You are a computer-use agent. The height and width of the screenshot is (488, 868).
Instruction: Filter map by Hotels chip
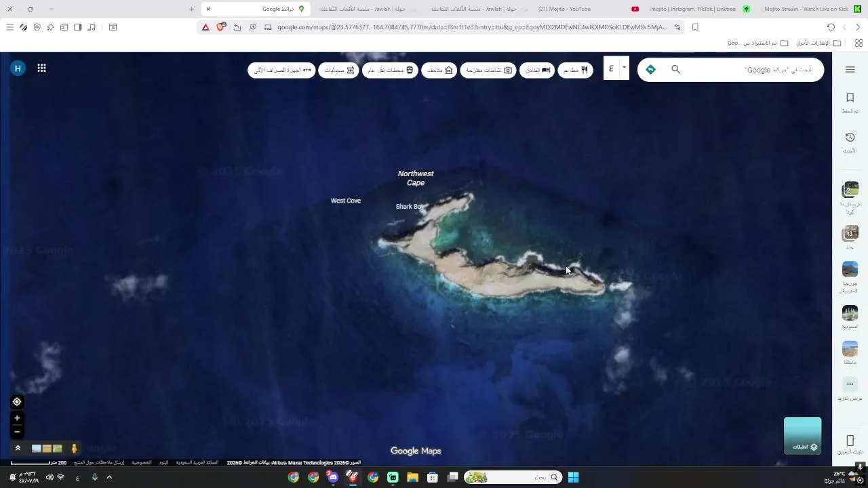coord(537,70)
